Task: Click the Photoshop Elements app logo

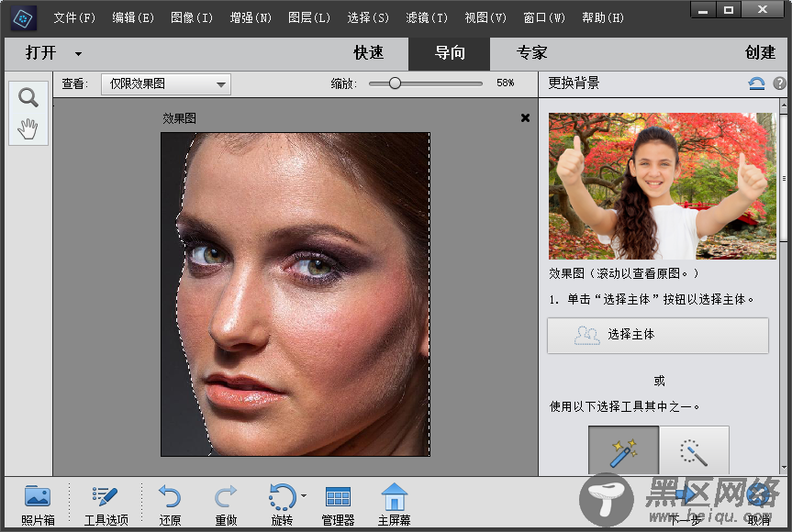Action: [23, 18]
